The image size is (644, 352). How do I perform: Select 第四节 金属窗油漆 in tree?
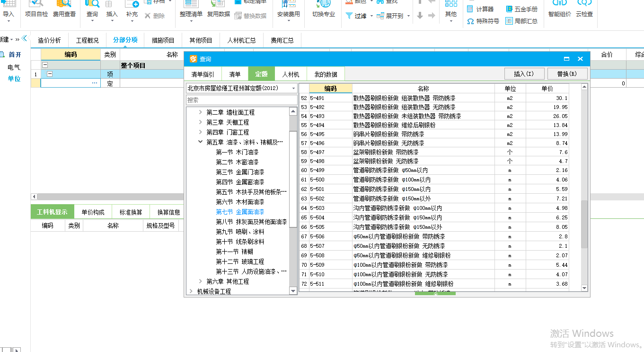[x=240, y=182]
